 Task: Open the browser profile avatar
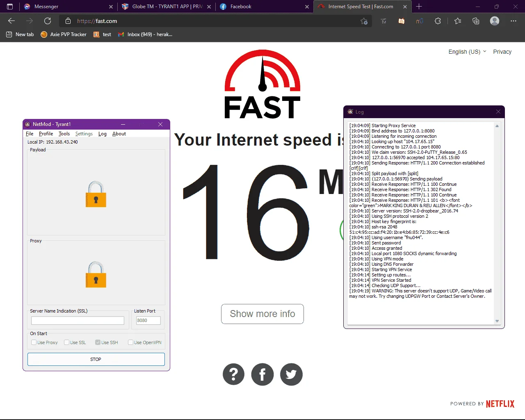point(495,21)
